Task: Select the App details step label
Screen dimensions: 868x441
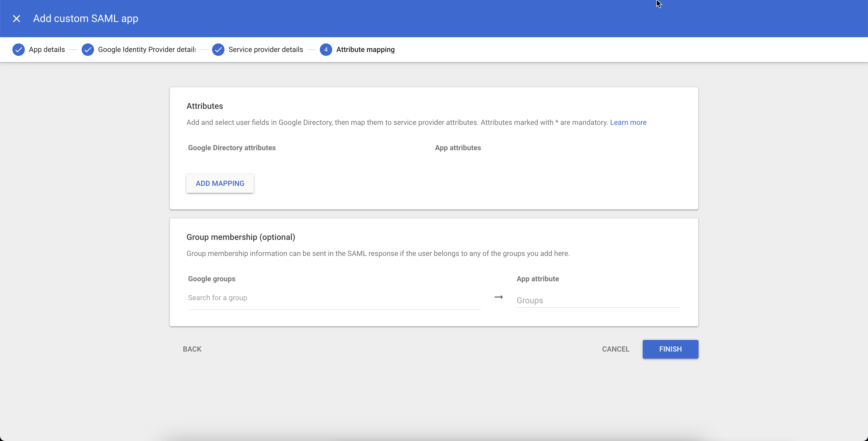Action: click(x=47, y=49)
